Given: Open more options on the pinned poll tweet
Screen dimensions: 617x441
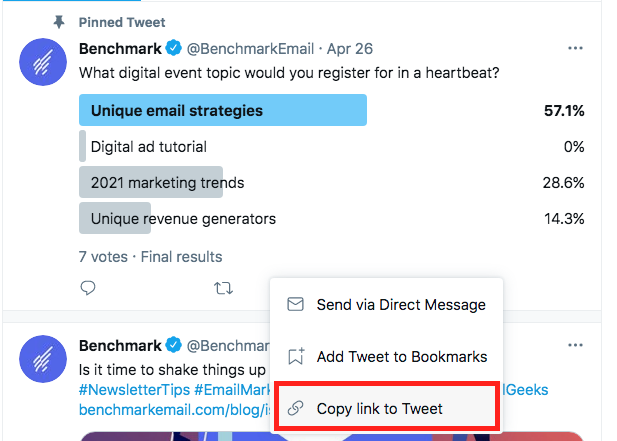Looking at the screenshot, I should [575, 48].
